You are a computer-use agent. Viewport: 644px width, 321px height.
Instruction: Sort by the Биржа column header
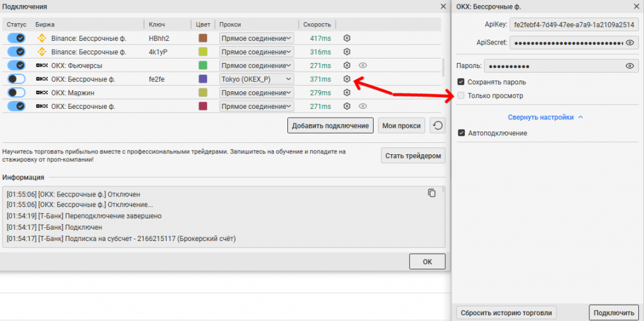(x=45, y=25)
